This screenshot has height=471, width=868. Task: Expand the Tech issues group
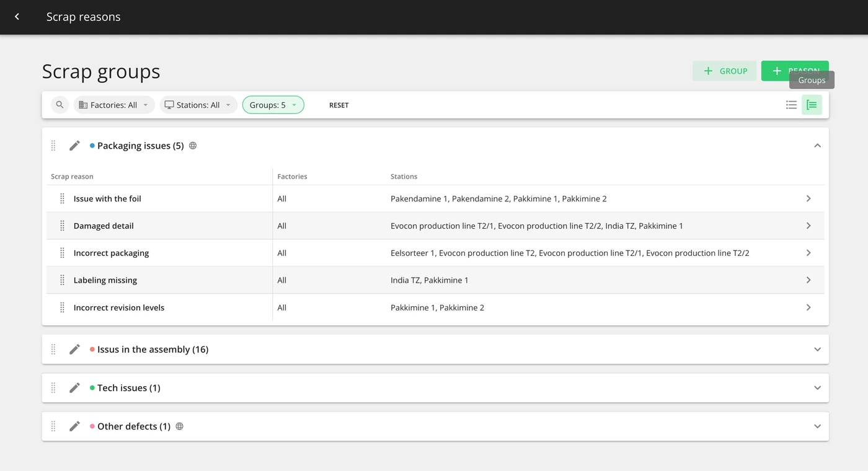click(x=817, y=388)
